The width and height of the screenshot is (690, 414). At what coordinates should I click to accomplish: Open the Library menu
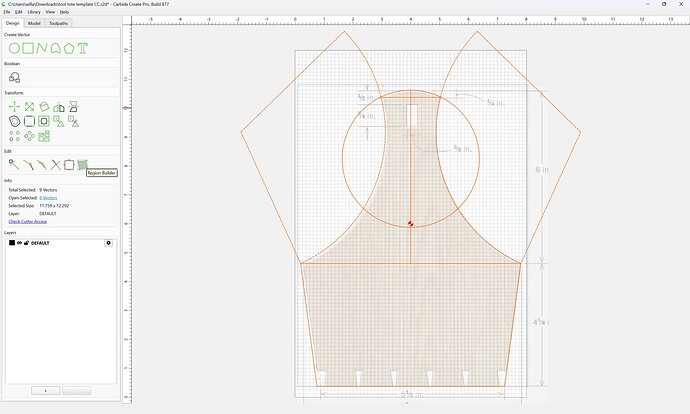pos(34,12)
